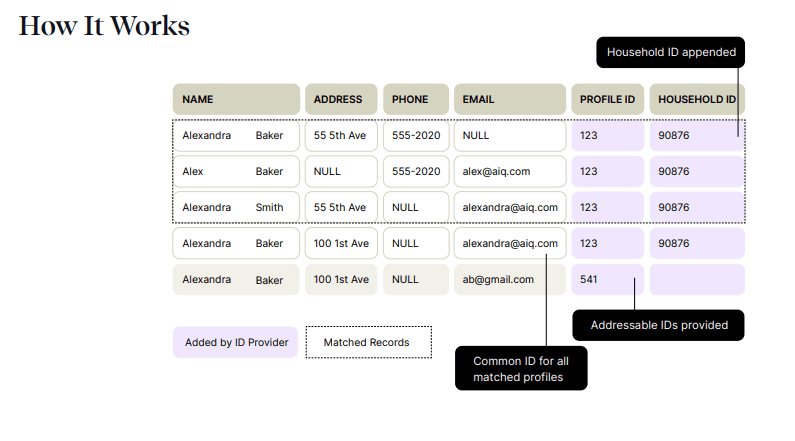The height and width of the screenshot is (441, 795).
Task: Click the "Common ID for all matched profiles" callout
Action: coord(520,368)
